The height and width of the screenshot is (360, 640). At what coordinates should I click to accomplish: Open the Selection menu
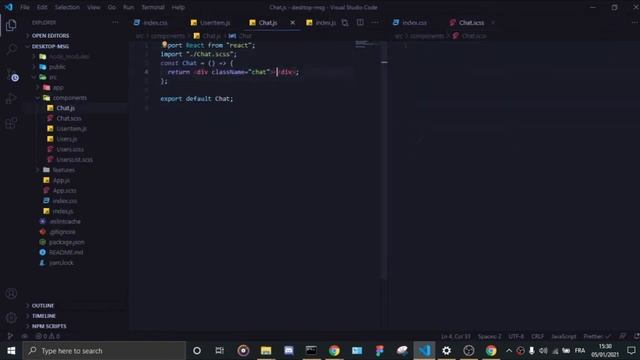[67, 7]
